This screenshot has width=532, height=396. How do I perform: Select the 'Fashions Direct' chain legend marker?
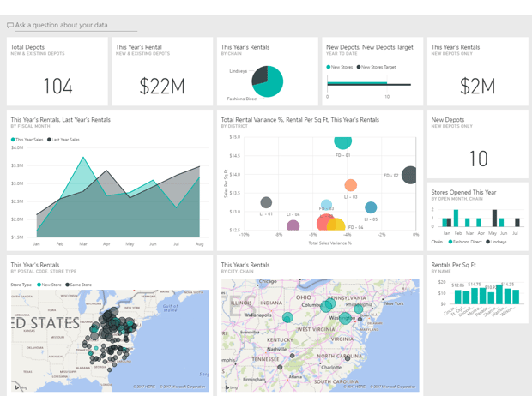point(451,242)
